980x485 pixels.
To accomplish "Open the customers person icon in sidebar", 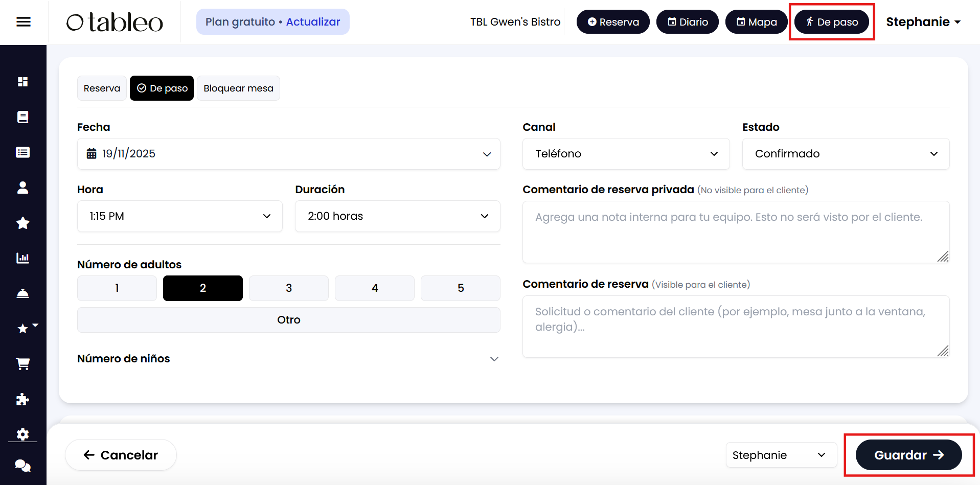I will [23, 188].
